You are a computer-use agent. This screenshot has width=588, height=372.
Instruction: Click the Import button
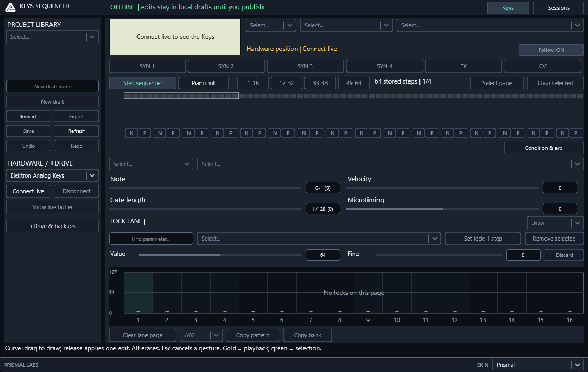click(28, 116)
